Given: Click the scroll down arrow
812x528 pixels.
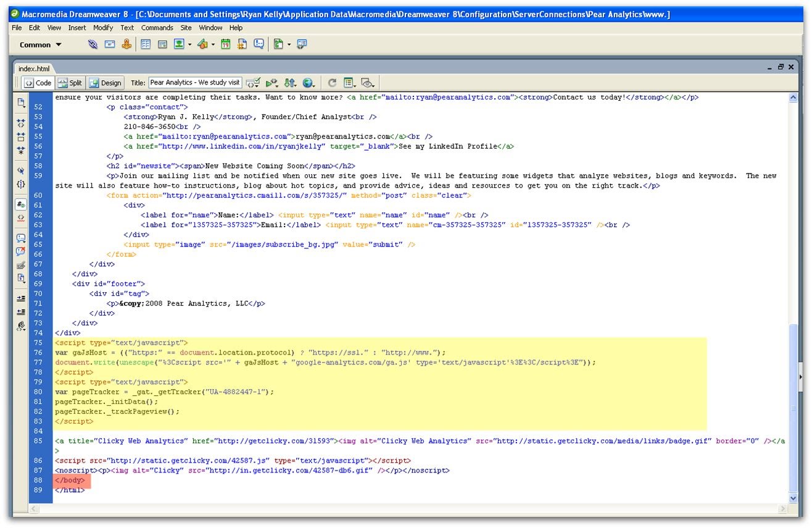Looking at the screenshot, I should tap(793, 498).
